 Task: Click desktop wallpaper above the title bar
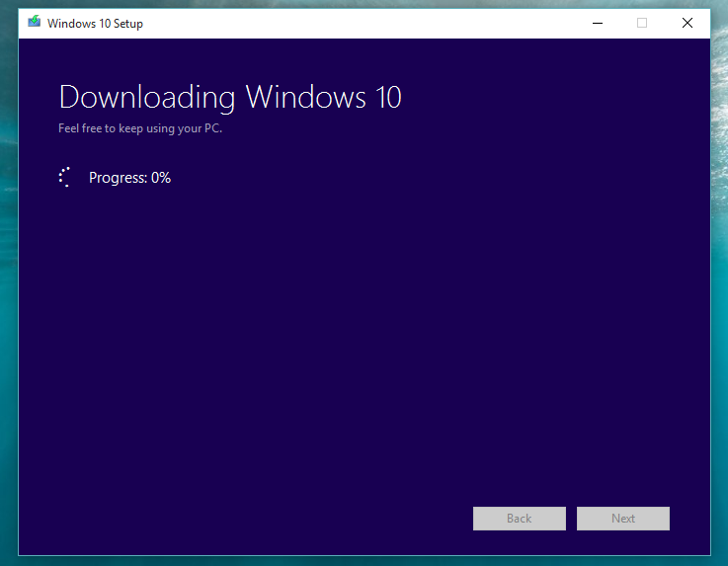pos(364,4)
